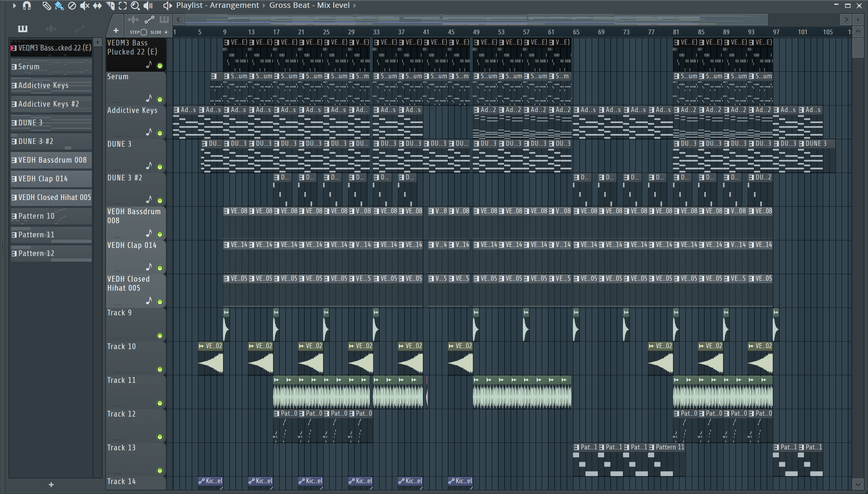
Task: Select the Zoom magnifier tool
Action: [135, 6]
